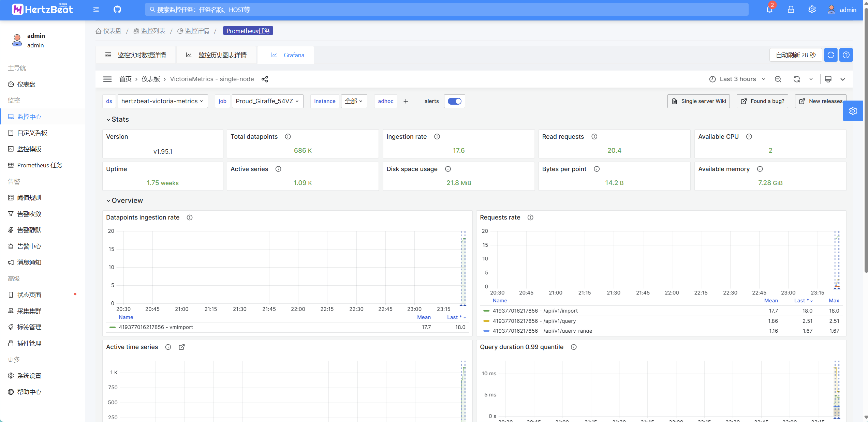The image size is (868, 422).
Task: Click 自动刷新 countdown button
Action: tap(796, 55)
